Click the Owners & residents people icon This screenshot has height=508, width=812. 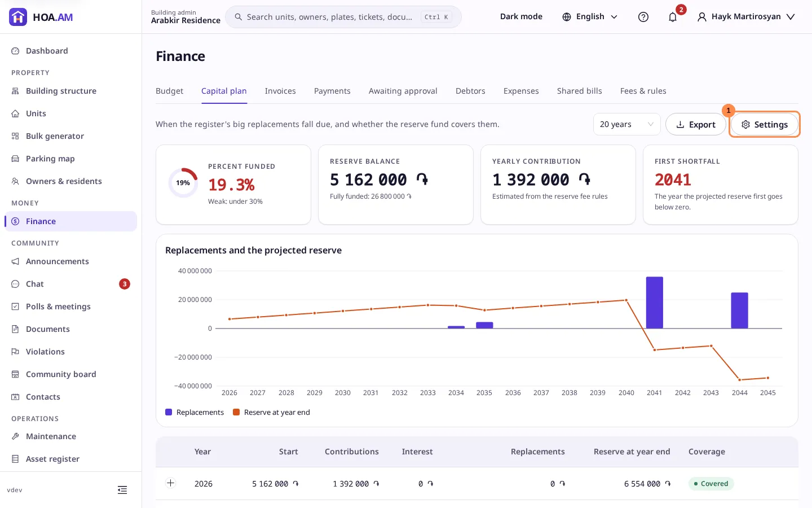(15, 181)
